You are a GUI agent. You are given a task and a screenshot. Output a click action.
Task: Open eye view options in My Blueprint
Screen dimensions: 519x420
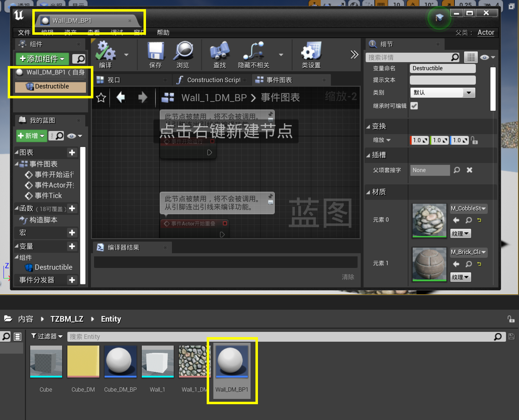click(74, 136)
